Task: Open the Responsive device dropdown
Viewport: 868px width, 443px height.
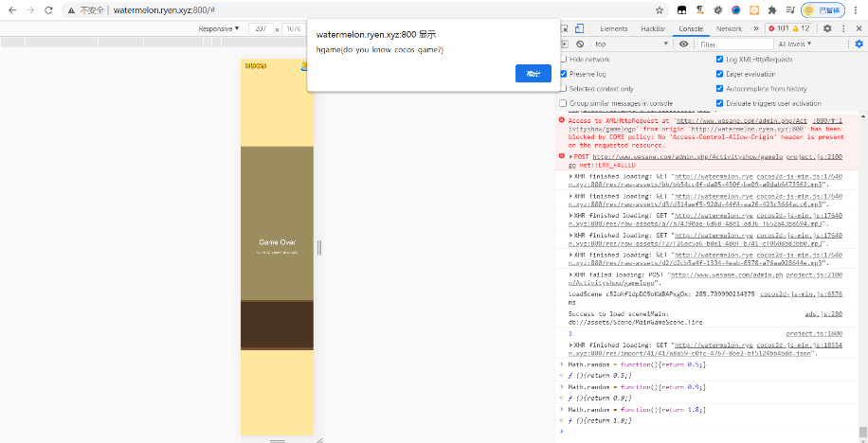Action: pos(218,28)
